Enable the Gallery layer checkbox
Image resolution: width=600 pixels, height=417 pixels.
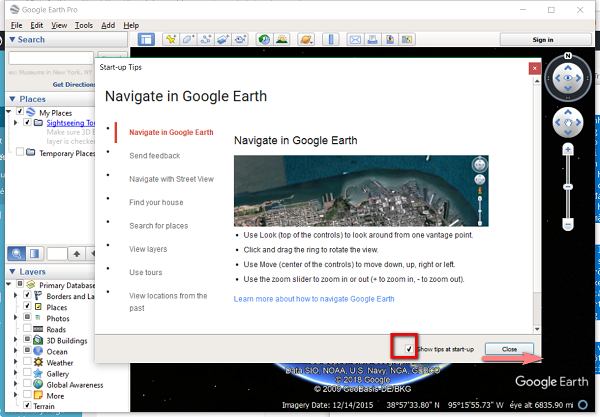click(x=27, y=373)
